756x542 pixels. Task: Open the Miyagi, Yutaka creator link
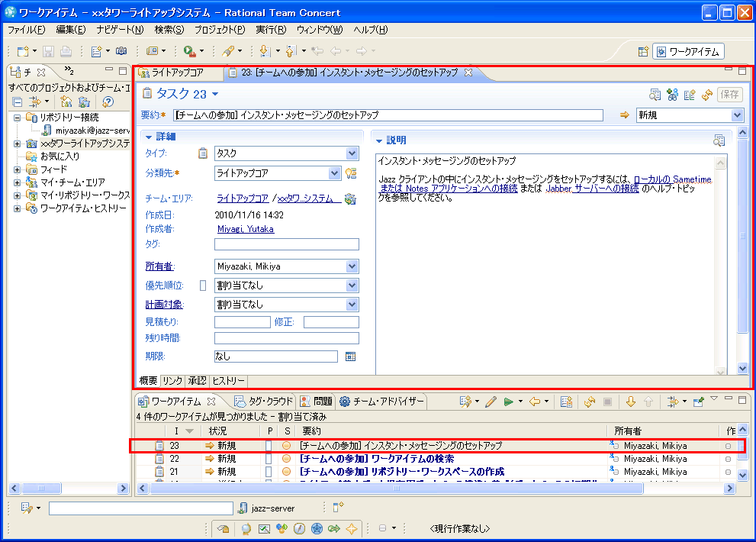tap(246, 229)
